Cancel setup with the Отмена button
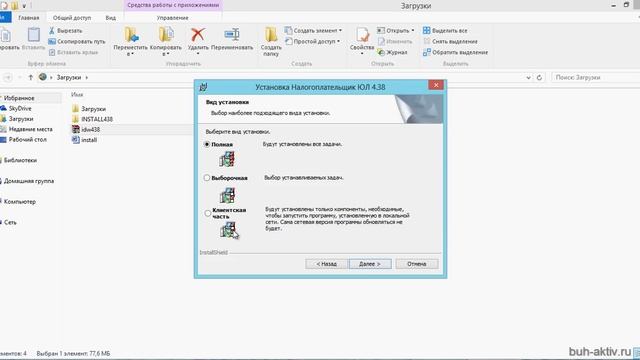Image resolution: width=640 pixels, height=360 pixels. pos(417,264)
